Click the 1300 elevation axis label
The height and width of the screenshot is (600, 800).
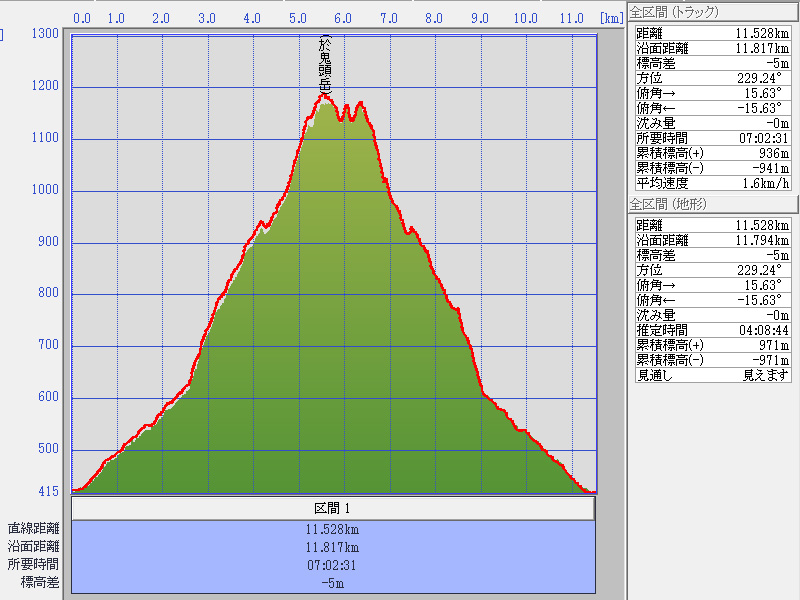(45, 34)
